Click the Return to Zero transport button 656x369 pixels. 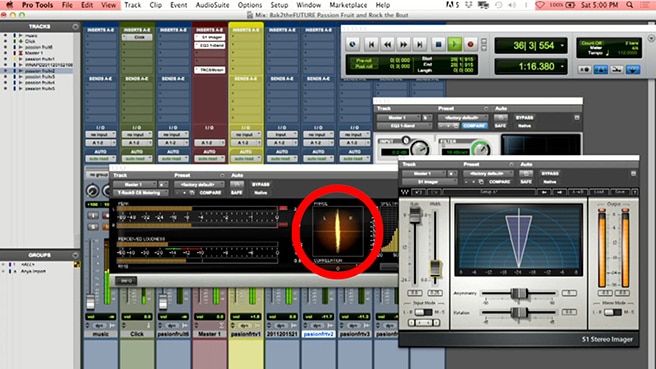[x=371, y=44]
